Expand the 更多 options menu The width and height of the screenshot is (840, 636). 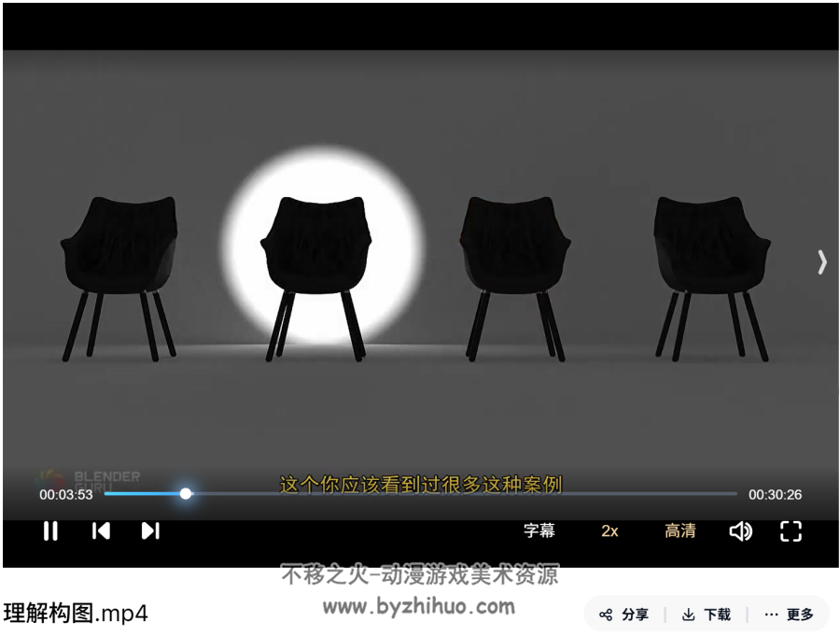coord(790,615)
